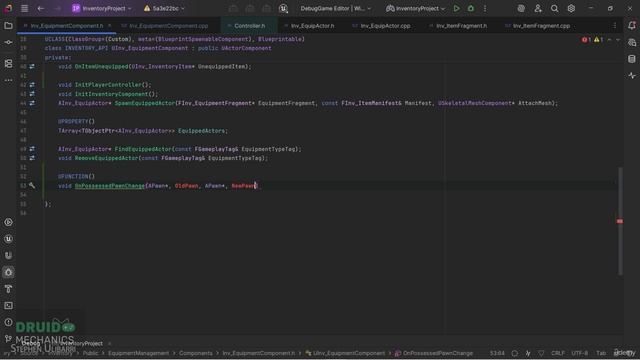Open the right sidebar sparkle icon

(632, 76)
